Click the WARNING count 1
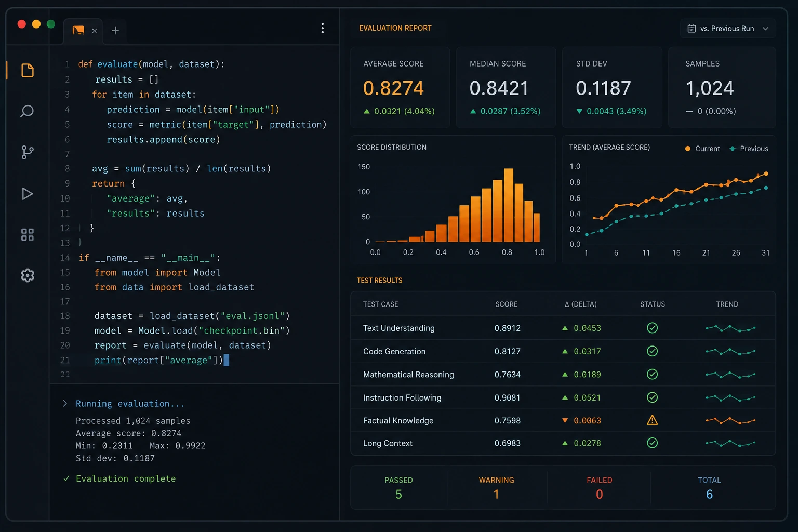Viewport: 798px width, 532px height. (496, 495)
